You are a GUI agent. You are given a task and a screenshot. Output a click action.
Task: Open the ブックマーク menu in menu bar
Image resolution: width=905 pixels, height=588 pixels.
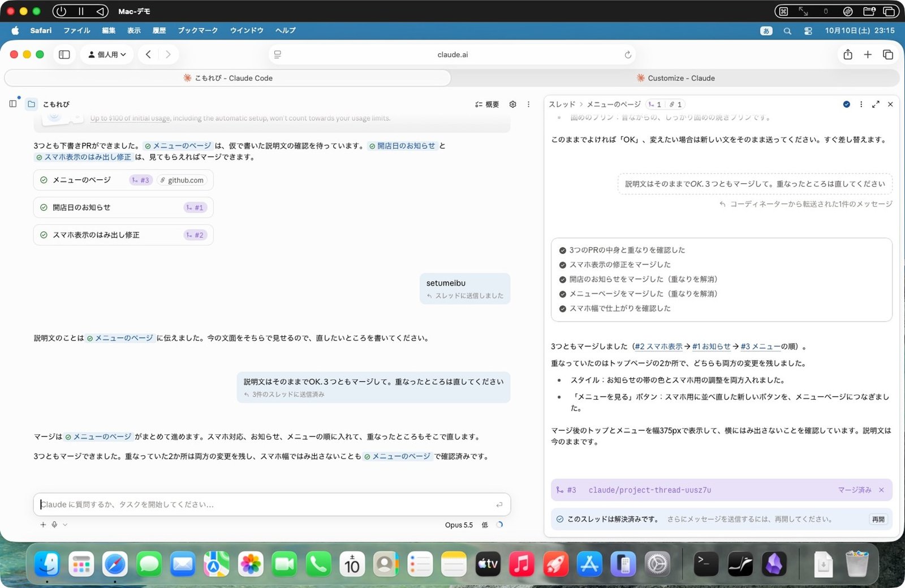tap(197, 31)
